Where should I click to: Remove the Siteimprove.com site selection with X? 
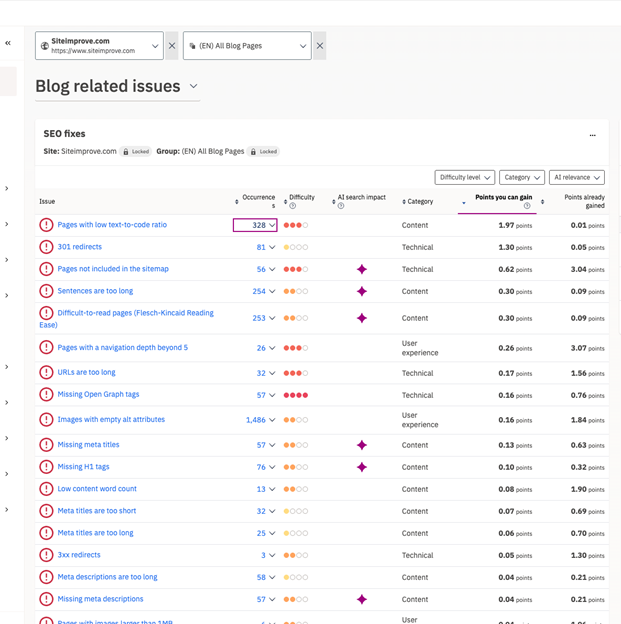click(172, 46)
